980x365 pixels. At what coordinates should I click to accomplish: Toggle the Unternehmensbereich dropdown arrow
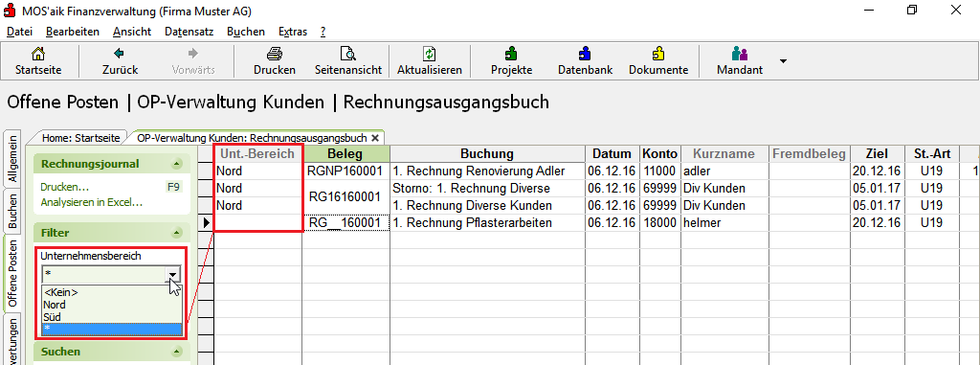pos(173,274)
